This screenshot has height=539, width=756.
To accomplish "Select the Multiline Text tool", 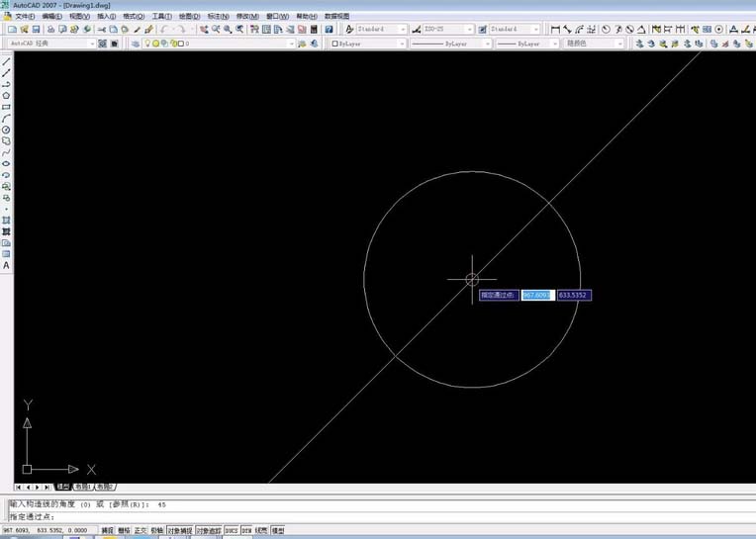I will click(7, 265).
